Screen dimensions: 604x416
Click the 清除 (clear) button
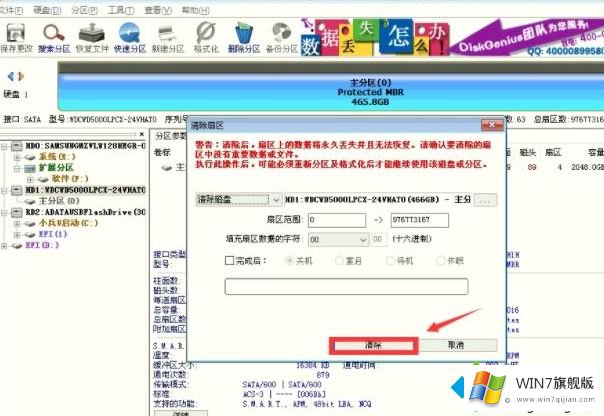(x=373, y=345)
